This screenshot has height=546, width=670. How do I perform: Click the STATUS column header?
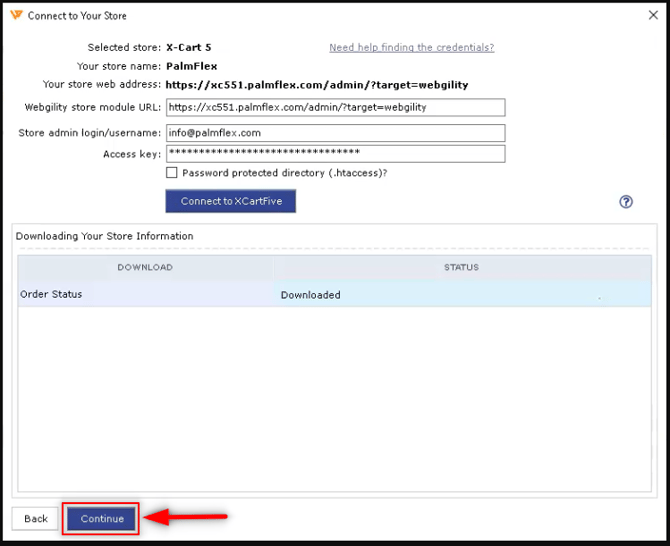point(461,268)
